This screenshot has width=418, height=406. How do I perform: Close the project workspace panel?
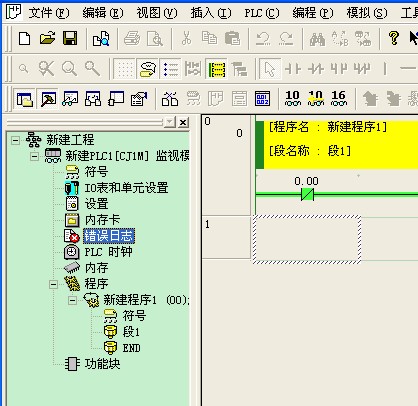click(x=183, y=122)
